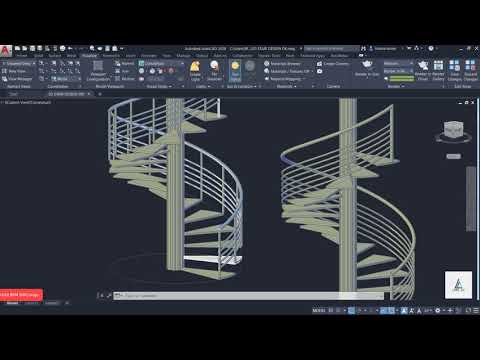Open the status bar customization menu icon
The image size is (480, 360).
click(476, 310)
